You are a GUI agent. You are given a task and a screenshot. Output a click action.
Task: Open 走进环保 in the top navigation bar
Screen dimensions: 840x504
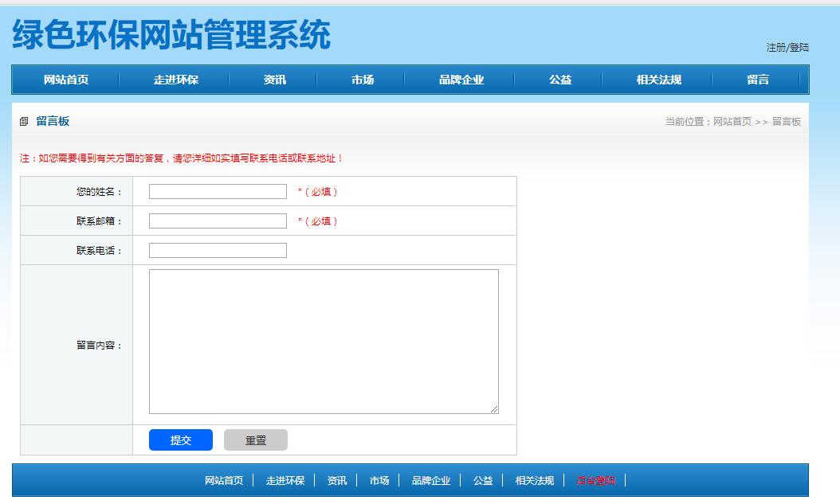[175, 80]
